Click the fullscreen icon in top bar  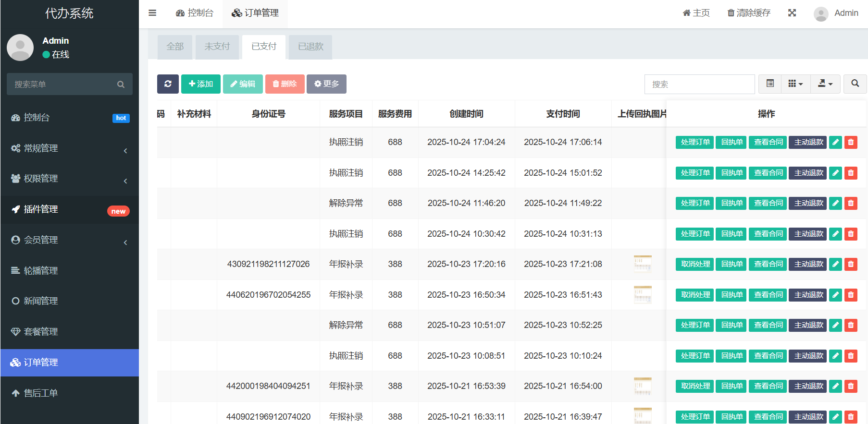[792, 13]
